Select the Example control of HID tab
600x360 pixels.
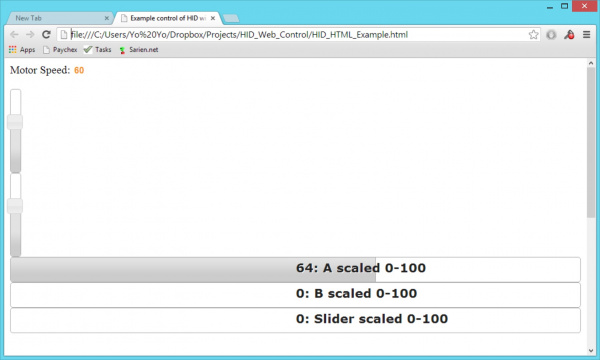pos(168,18)
